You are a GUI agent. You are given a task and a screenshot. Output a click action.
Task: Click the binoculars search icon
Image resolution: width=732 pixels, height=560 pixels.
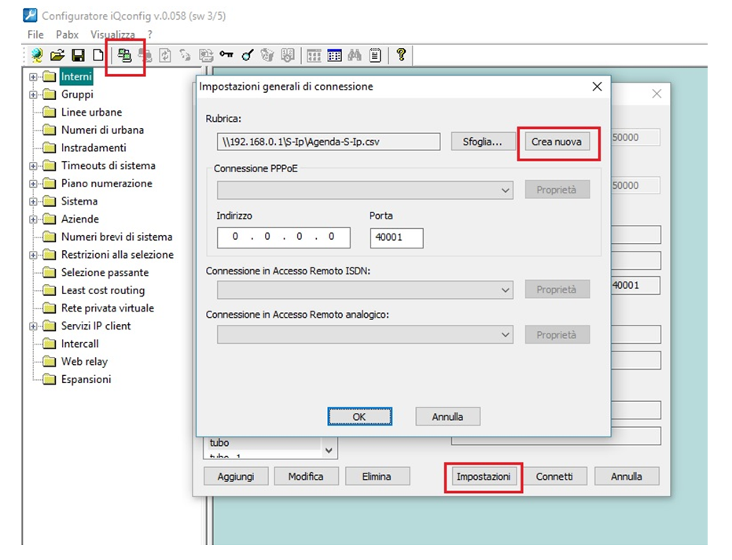[355, 55]
